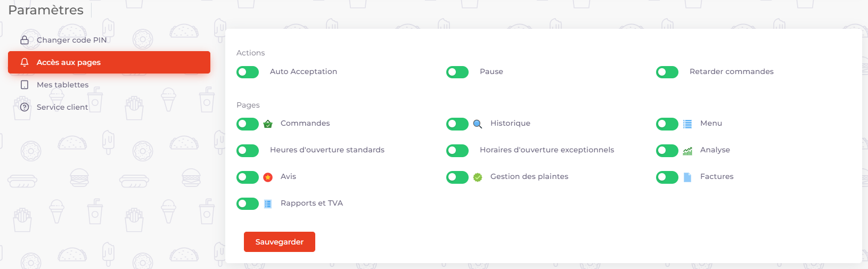Click the red star icon beside Avis
The width and height of the screenshot is (868, 269).
point(268,177)
